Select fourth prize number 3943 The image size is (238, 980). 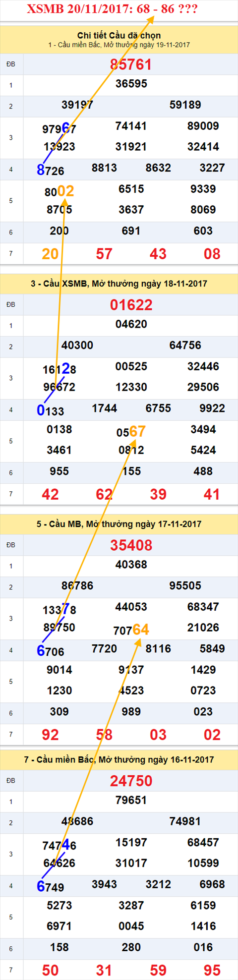(104, 884)
